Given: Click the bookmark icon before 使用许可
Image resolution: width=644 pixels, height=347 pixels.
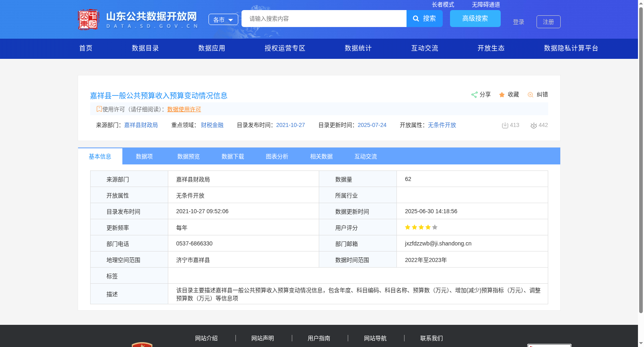Looking at the screenshot, I should (x=99, y=109).
